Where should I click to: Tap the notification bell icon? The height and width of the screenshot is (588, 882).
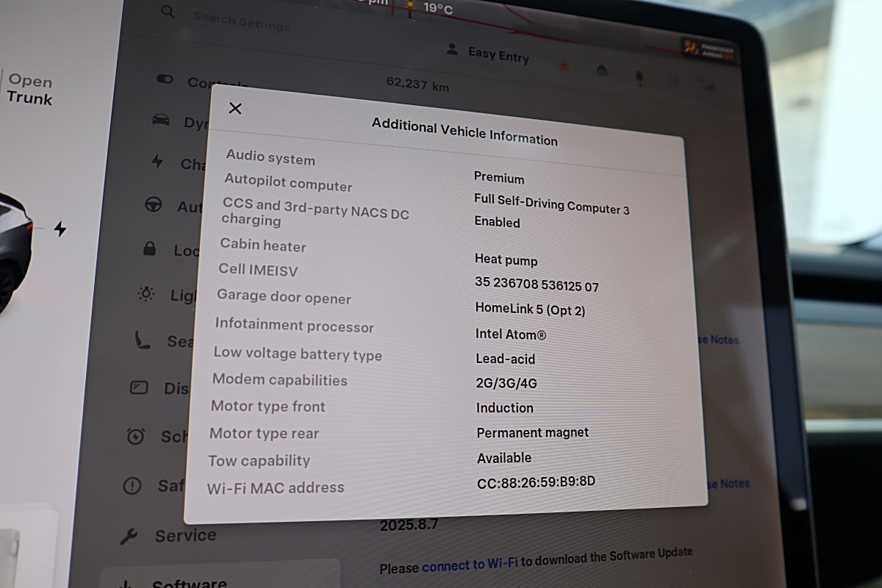638,76
